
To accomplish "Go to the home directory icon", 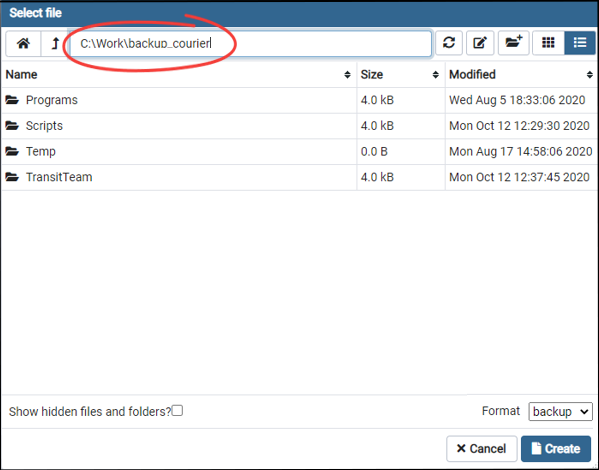I will click(23, 43).
